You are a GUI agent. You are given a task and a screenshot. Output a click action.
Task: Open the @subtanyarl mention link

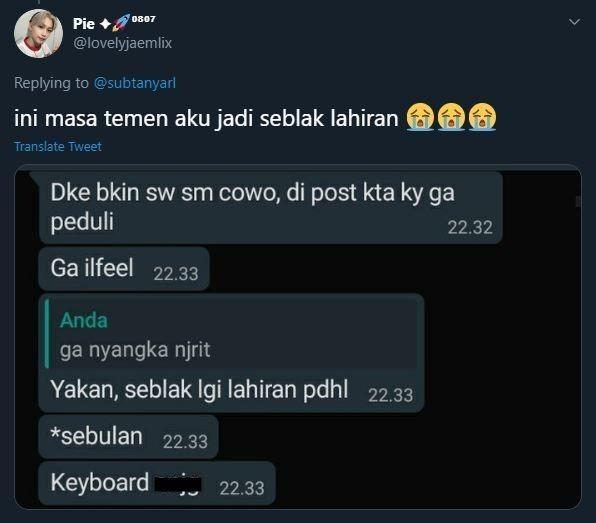coord(135,83)
